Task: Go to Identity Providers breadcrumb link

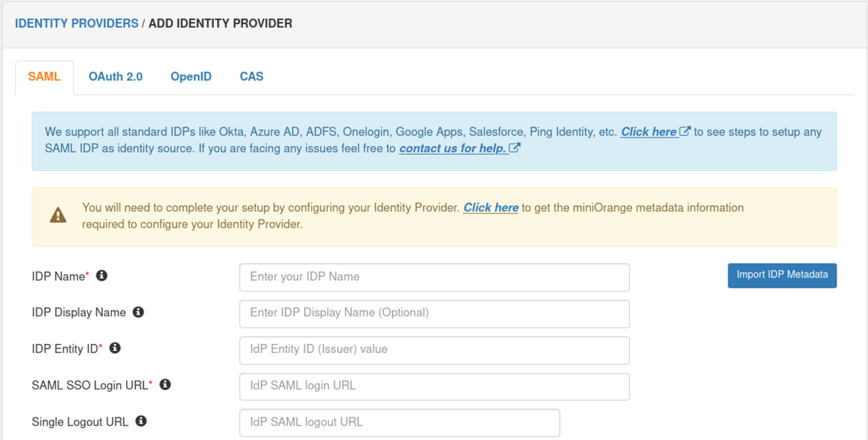Action: point(76,23)
